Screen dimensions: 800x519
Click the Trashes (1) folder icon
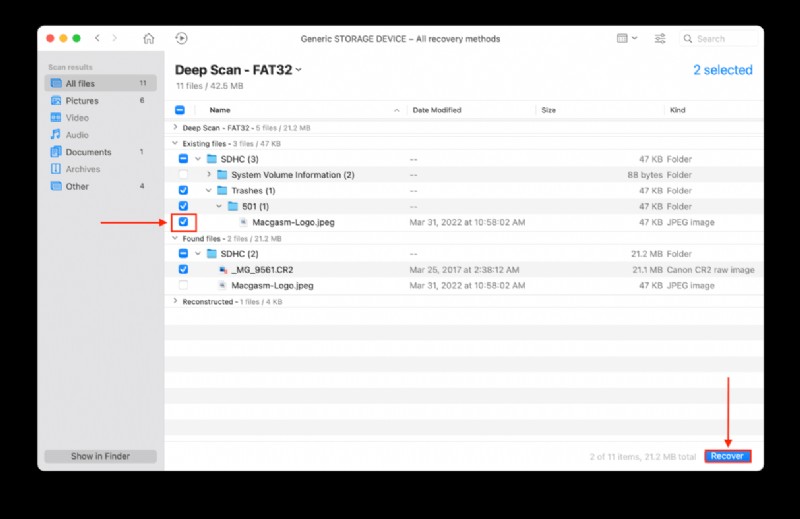(x=222, y=190)
